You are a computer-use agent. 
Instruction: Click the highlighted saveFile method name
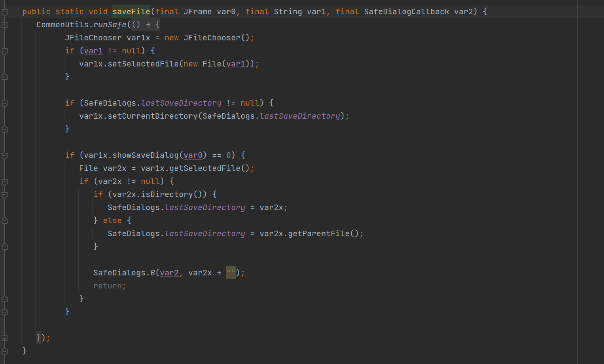click(x=131, y=12)
